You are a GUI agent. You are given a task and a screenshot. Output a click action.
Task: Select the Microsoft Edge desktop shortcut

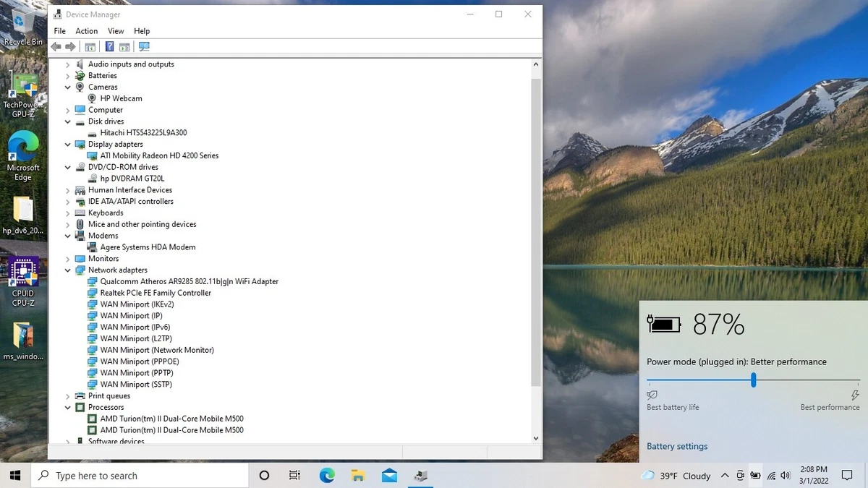(23, 157)
